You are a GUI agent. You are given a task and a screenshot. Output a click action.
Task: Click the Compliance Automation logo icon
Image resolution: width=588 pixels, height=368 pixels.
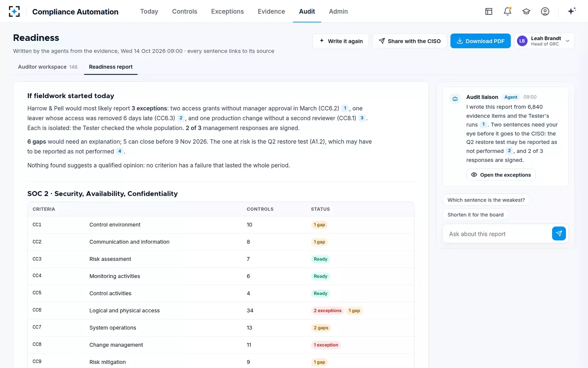click(14, 11)
